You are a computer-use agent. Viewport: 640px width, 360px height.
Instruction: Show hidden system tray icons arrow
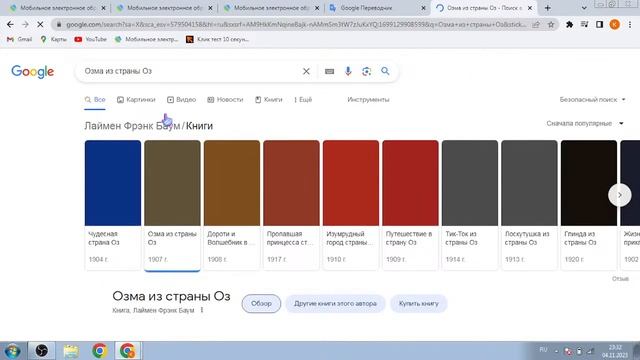[x=556, y=351]
